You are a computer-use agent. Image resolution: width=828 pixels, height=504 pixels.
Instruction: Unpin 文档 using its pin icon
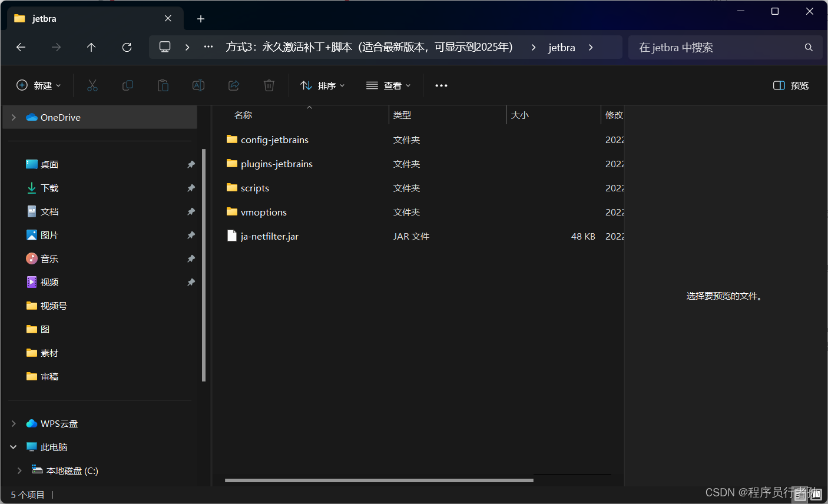[x=191, y=211]
